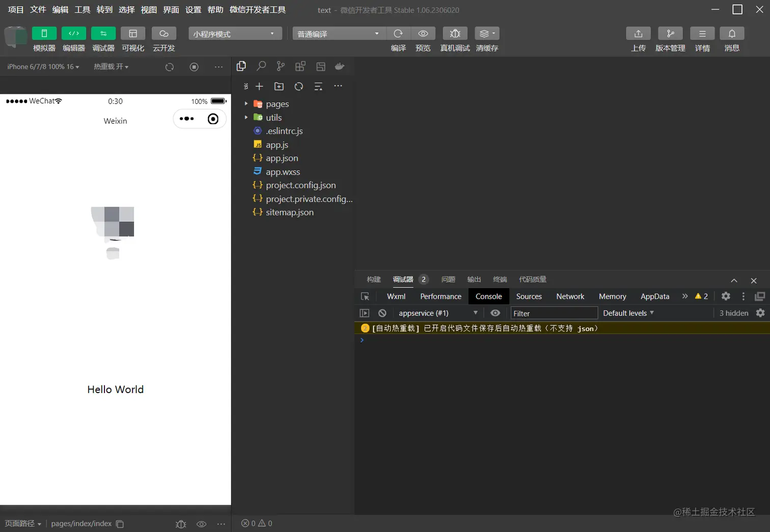Toggle the editor (编辑器) panel
The width and height of the screenshot is (770, 532).
[x=74, y=34]
